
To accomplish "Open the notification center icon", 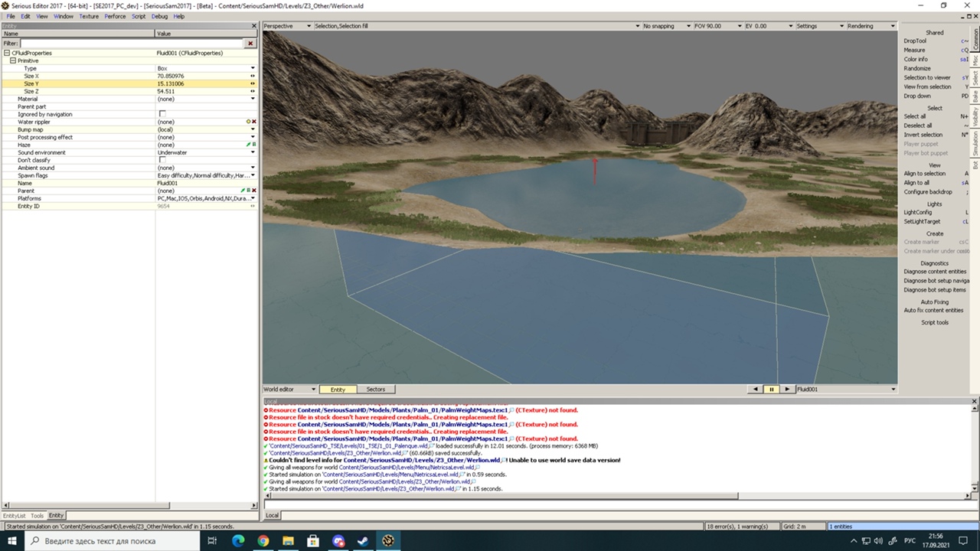I will pos(965,541).
